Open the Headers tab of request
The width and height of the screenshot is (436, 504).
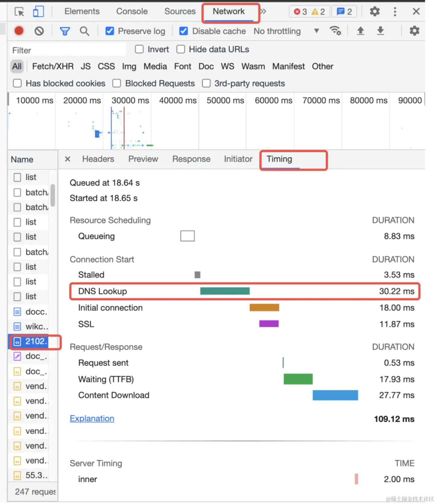click(98, 159)
